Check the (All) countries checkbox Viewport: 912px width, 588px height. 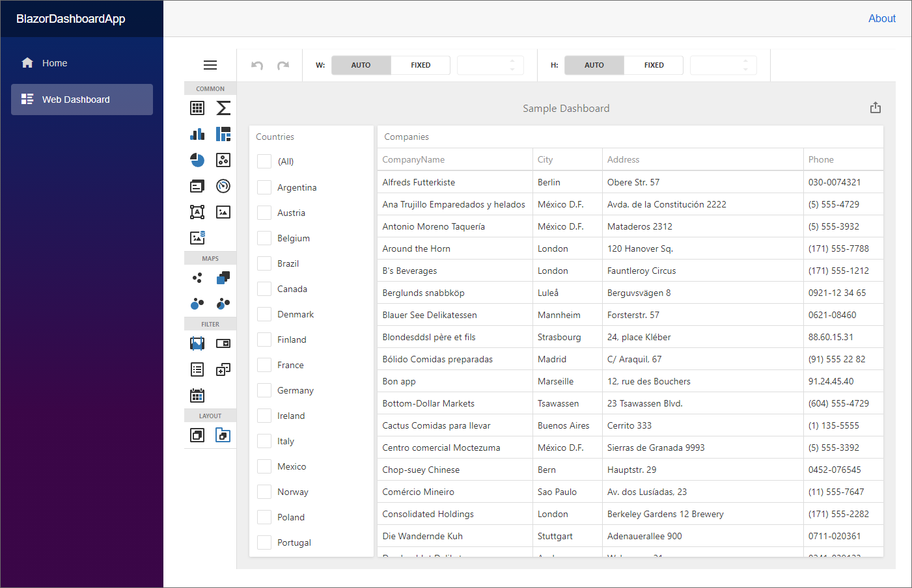tap(264, 161)
